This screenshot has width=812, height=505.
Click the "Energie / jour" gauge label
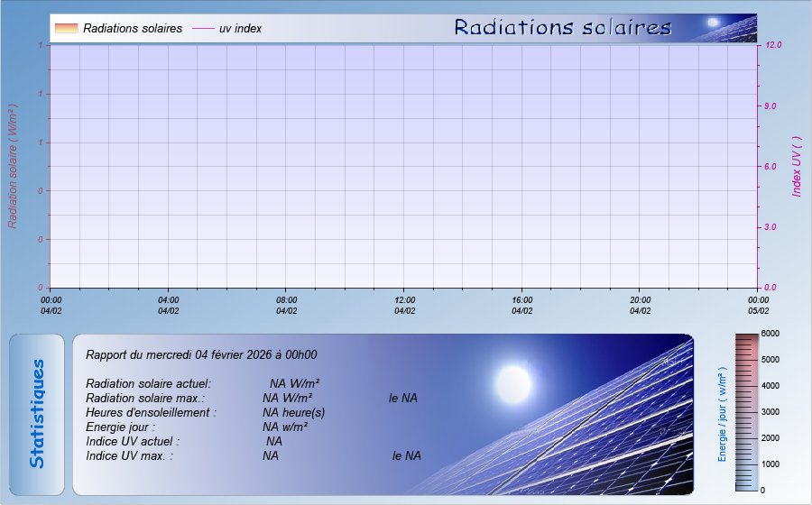point(723,414)
